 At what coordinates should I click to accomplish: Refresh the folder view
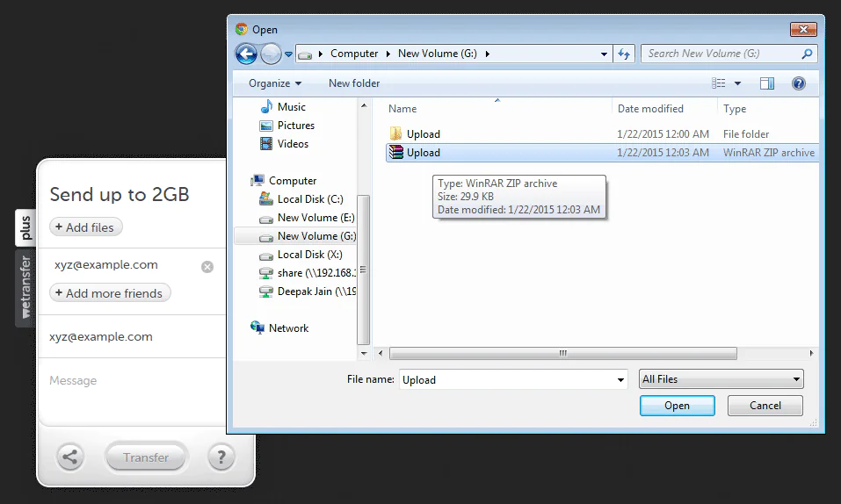pyautogui.click(x=624, y=54)
